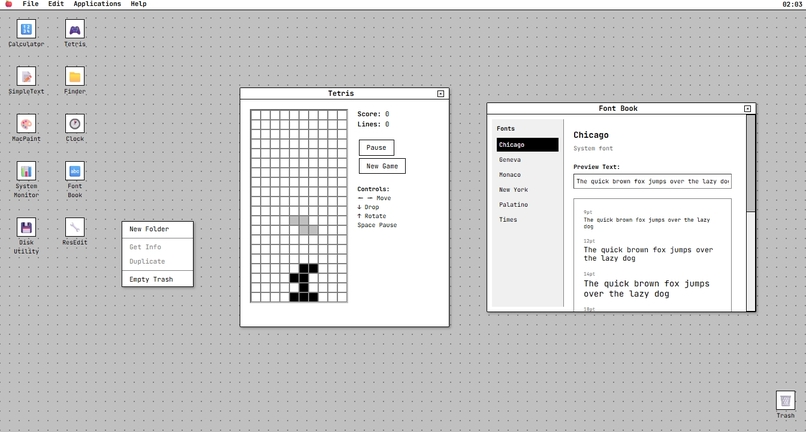Click the System font subtitle text
The image size is (806, 432).
pos(593,149)
